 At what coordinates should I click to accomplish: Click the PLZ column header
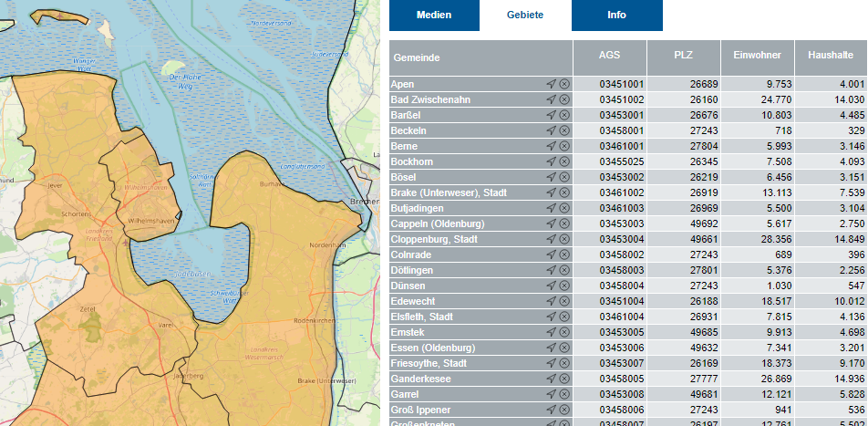[x=683, y=56]
